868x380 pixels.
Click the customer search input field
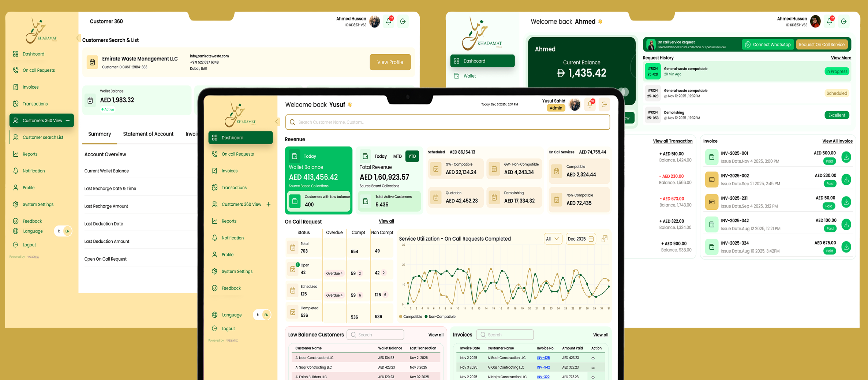point(447,122)
